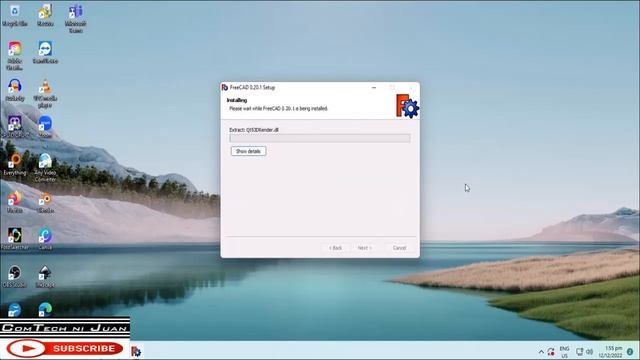
Task: Click the ENG US language indicator
Action: [564, 352]
